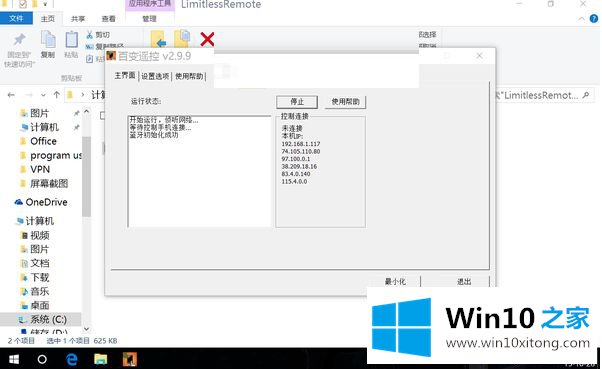Click the 74.105.110.80 IP address

301,151
